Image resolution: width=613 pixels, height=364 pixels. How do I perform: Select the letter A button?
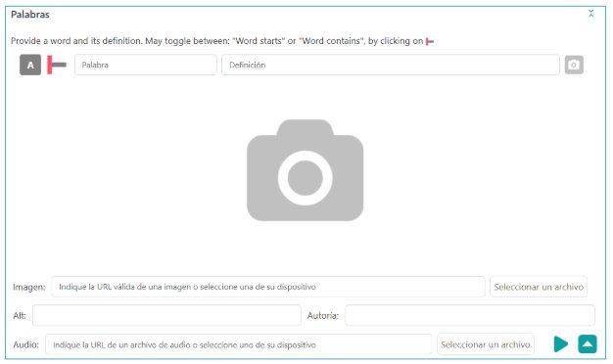coord(30,65)
